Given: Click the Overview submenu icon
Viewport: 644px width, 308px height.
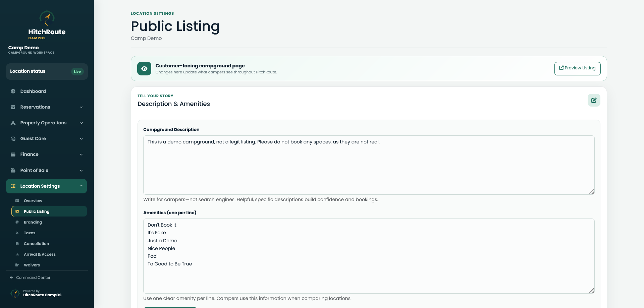Looking at the screenshot, I should pyautogui.click(x=17, y=201).
